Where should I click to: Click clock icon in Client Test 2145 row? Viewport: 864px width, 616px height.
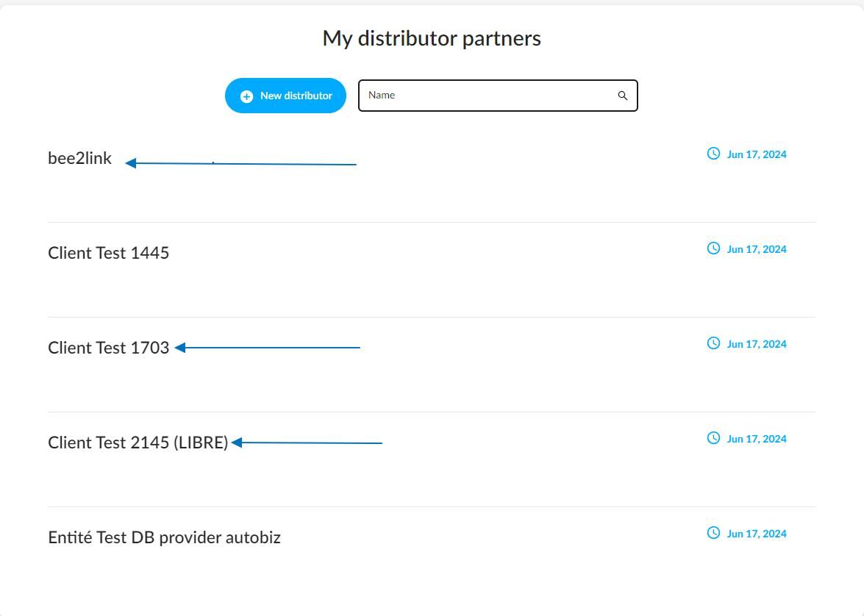(713, 438)
